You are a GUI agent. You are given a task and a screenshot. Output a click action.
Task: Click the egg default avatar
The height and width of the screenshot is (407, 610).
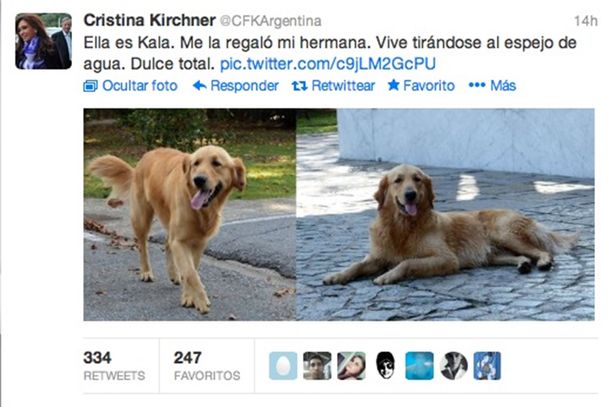283,366
